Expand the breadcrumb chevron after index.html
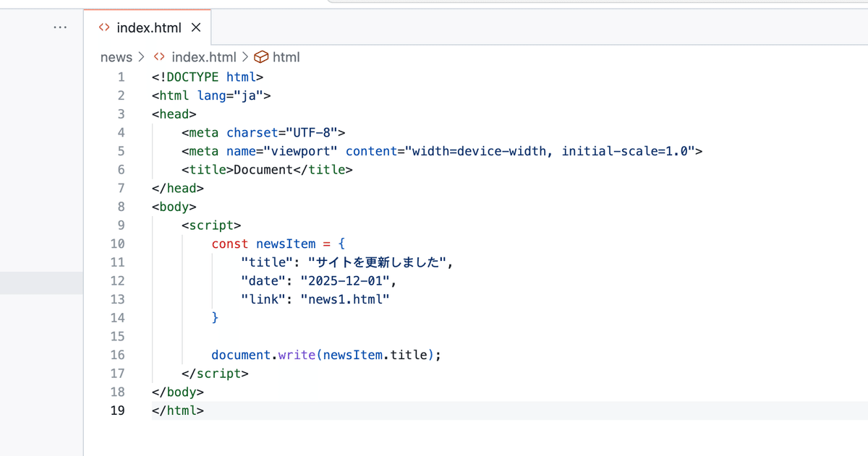 click(245, 57)
